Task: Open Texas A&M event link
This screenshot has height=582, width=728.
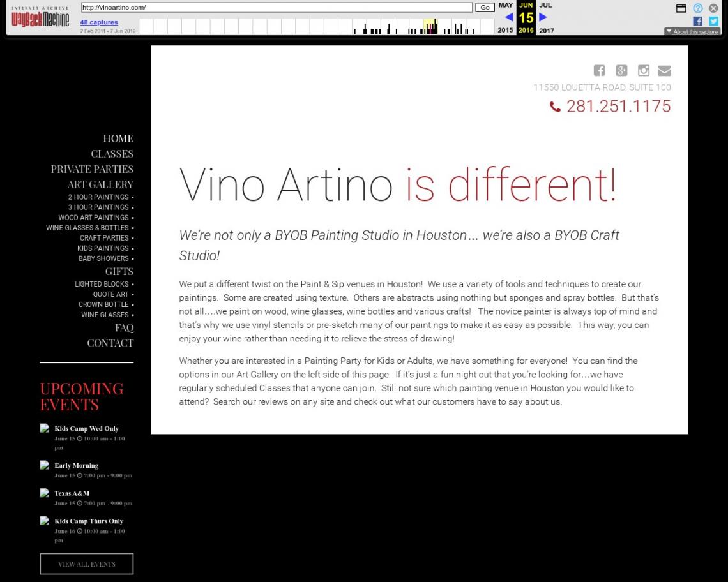Action: pos(72,493)
